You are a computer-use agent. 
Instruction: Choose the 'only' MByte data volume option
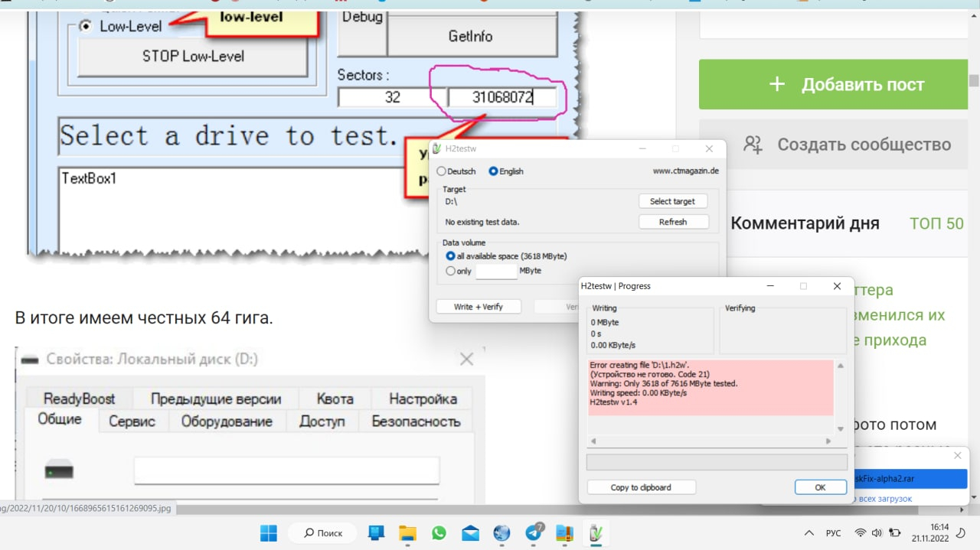click(x=450, y=271)
